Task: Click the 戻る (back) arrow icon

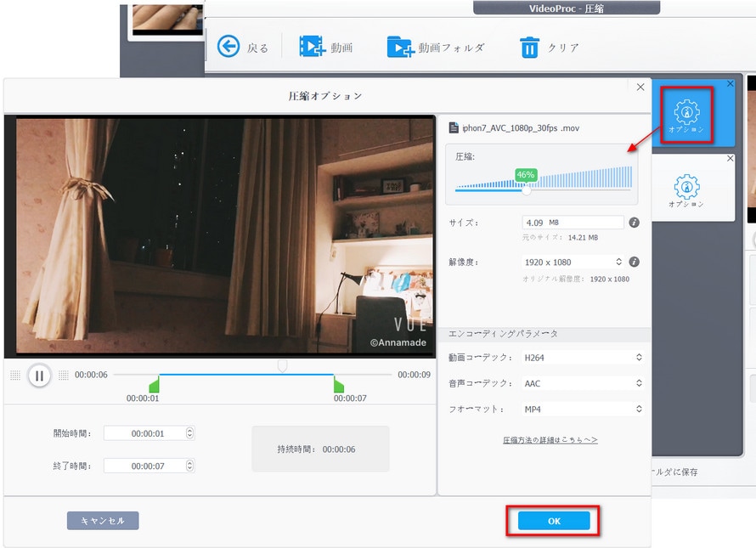Action: click(x=229, y=46)
